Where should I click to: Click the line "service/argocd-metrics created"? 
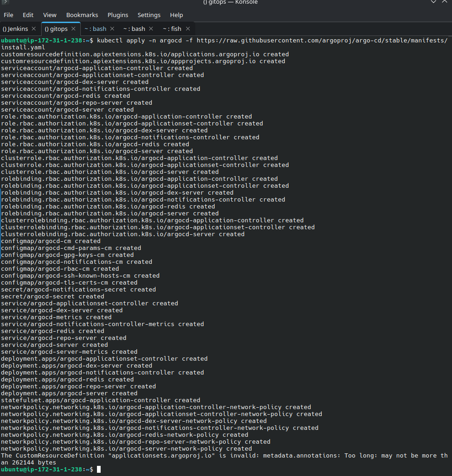(56, 317)
